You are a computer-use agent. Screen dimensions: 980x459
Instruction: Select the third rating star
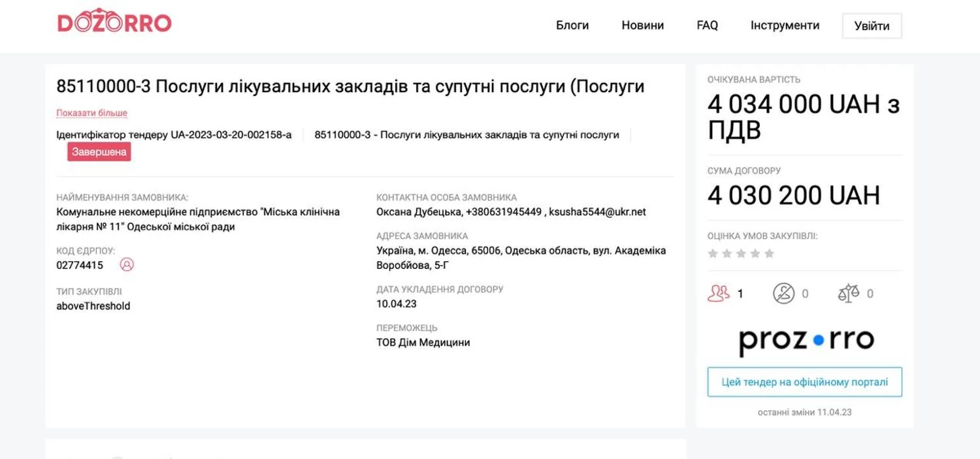[x=741, y=253]
